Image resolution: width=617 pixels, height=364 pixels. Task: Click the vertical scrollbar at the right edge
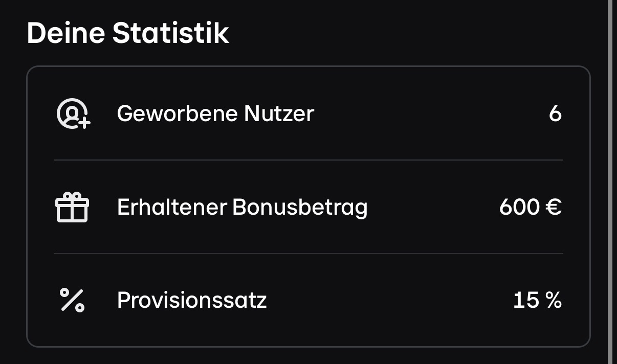(610, 182)
